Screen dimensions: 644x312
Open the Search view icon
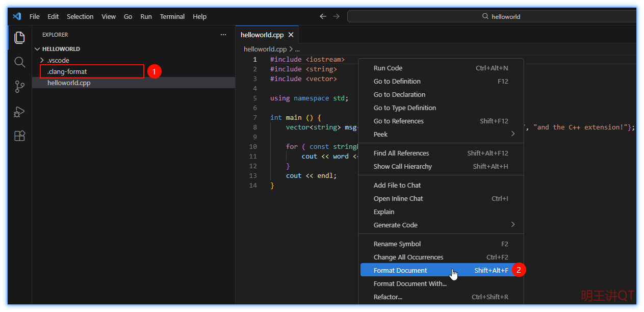[x=19, y=62]
